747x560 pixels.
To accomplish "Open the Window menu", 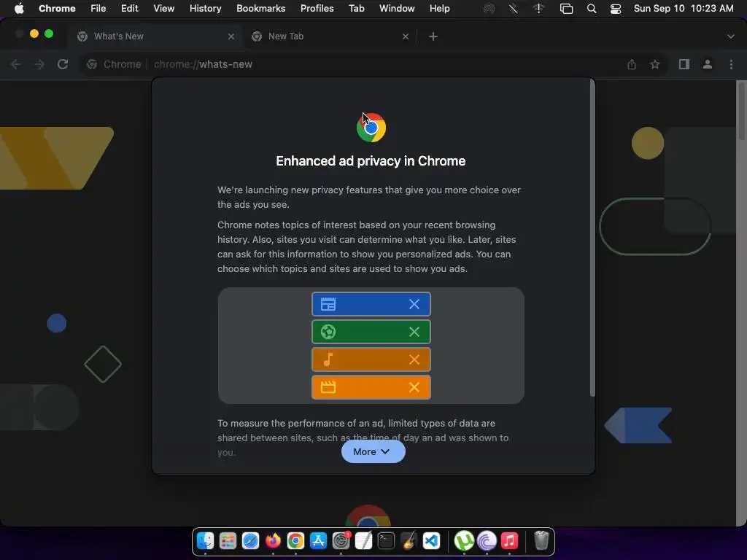I will point(397,8).
